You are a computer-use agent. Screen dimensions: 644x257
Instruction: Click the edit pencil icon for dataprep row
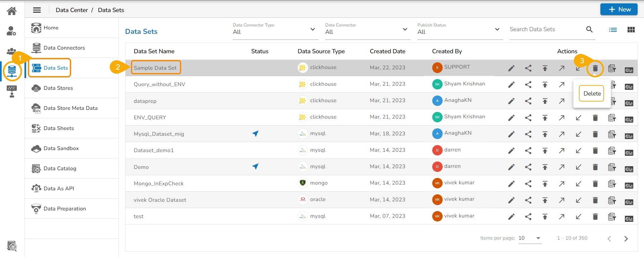pyautogui.click(x=511, y=101)
